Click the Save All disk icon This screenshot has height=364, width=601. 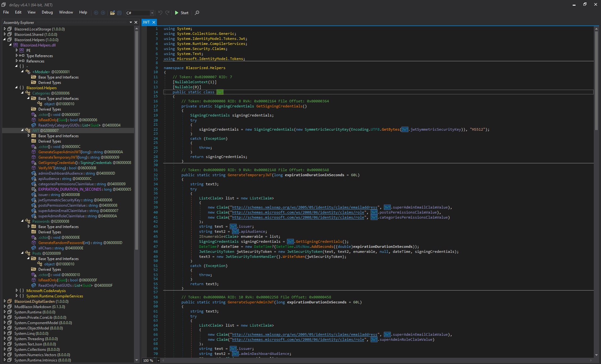[x=120, y=13]
